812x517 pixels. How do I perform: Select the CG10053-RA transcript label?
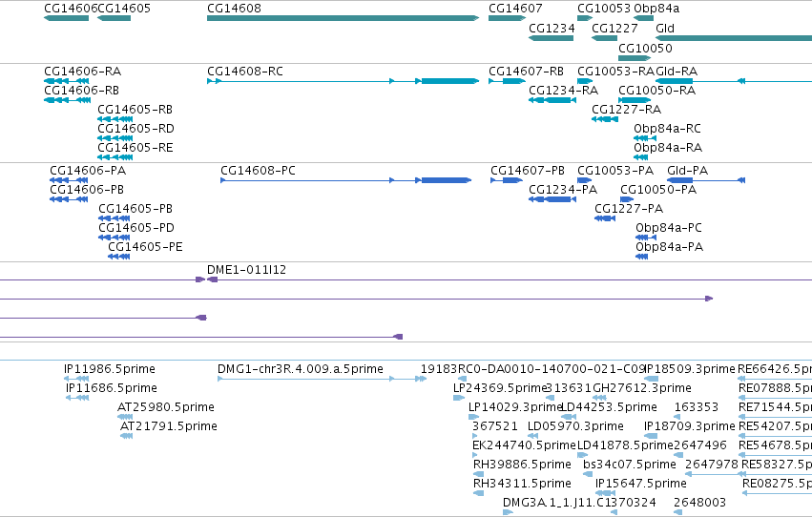[x=616, y=72]
